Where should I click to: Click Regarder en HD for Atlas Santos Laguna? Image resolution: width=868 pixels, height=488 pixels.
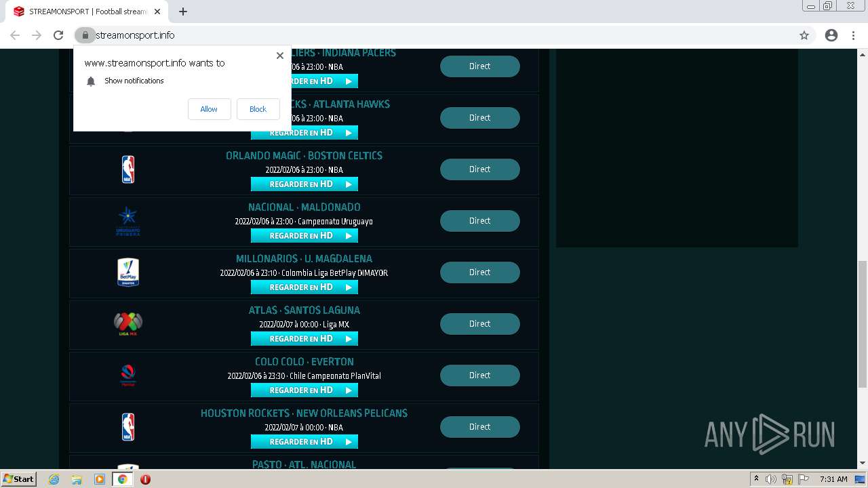pos(304,339)
